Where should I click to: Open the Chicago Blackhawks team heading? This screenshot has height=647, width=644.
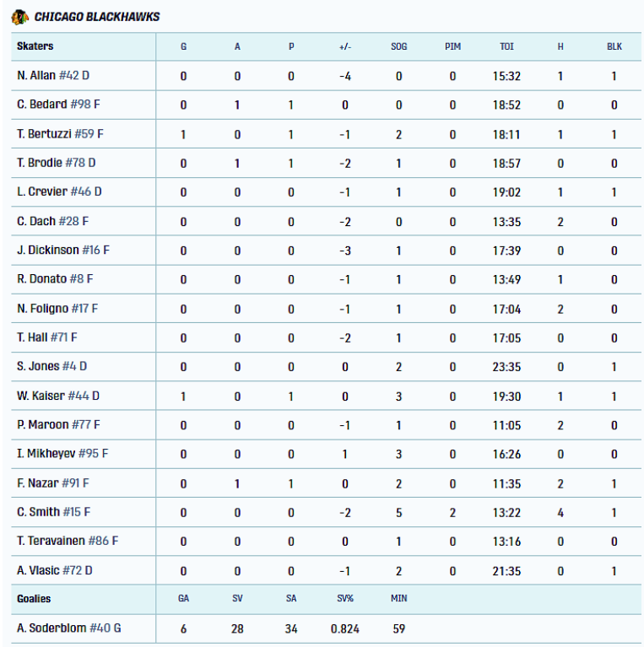pos(96,17)
